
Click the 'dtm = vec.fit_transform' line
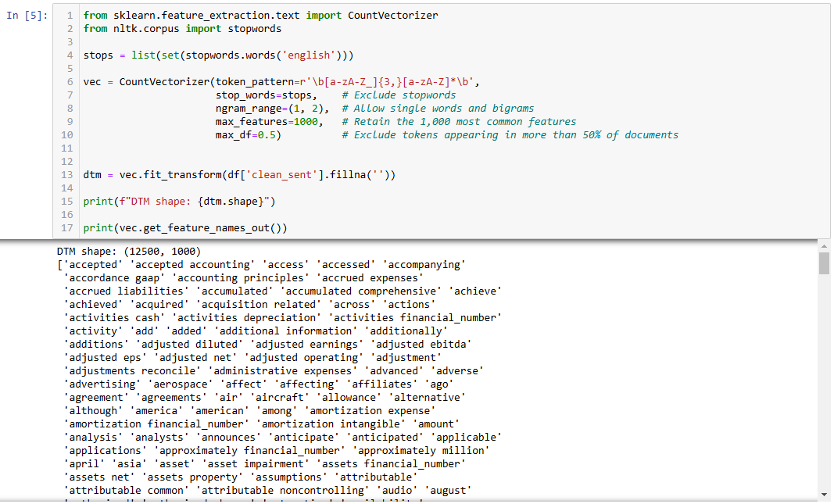(239, 175)
